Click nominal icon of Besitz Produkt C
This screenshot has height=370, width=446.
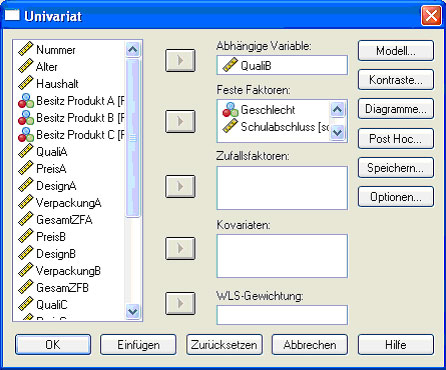pyautogui.click(x=26, y=134)
